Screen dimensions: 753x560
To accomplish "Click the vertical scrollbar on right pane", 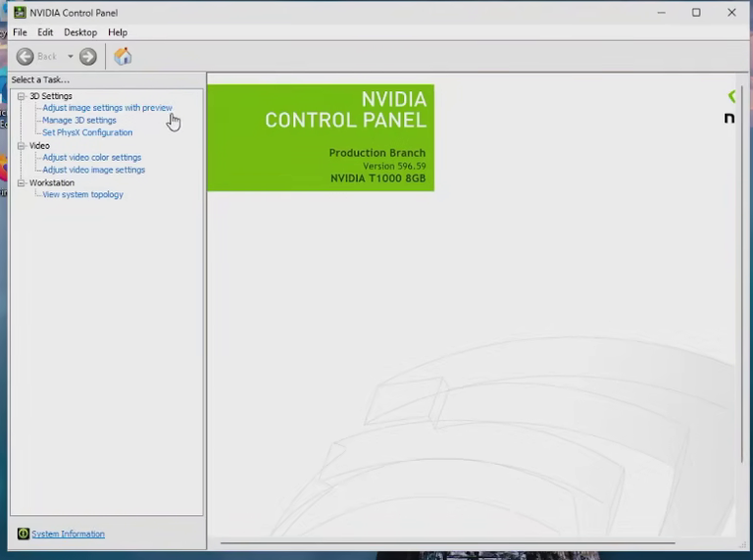I will (x=742, y=274).
